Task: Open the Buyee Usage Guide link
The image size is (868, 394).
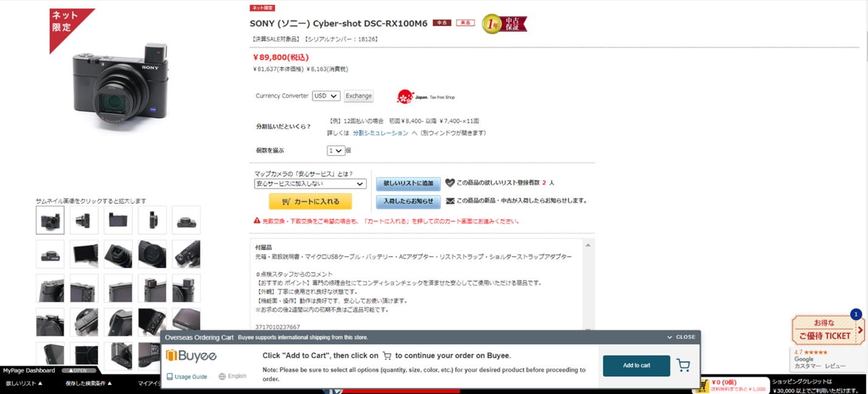Action: tap(191, 377)
